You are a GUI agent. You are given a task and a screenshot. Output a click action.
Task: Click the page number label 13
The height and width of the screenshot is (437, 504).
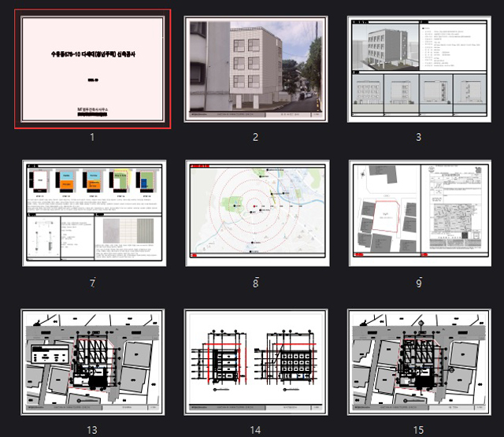point(92,430)
